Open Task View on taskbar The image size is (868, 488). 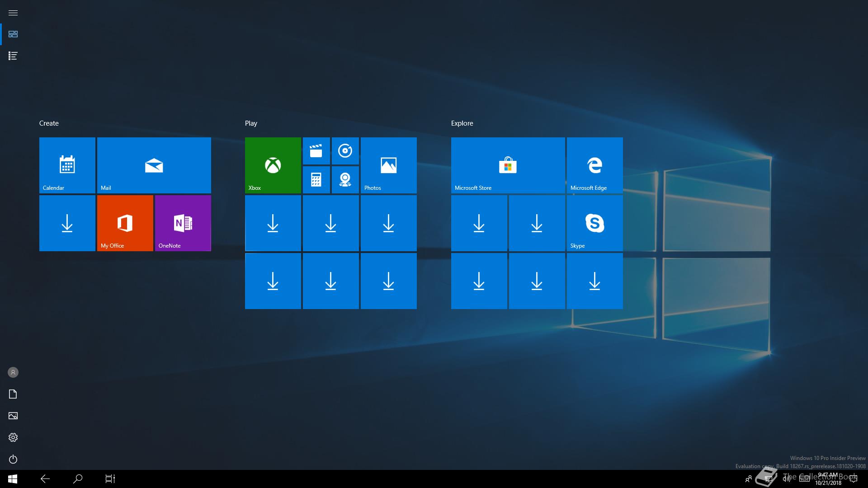[110, 479]
